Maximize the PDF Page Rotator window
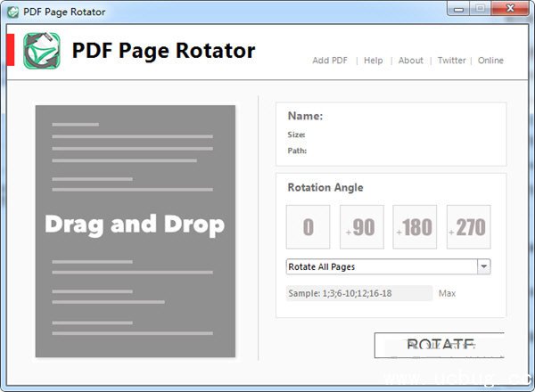The width and height of the screenshot is (535, 392). tap(480, 11)
